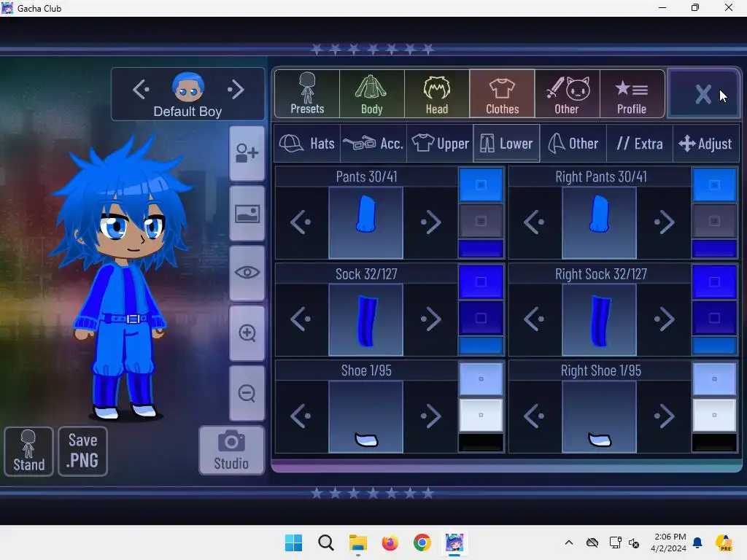Select next Shoe style
Screen dimensions: 747x560
431,416
